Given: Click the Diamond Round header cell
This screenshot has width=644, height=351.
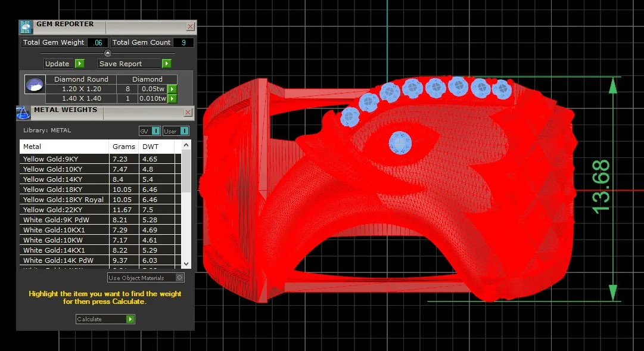Looking at the screenshot, I should [82, 79].
